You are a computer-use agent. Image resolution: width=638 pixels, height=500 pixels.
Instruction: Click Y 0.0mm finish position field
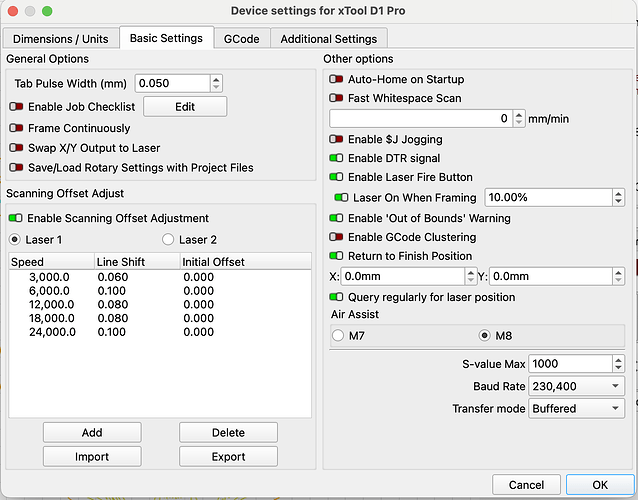[551, 276]
